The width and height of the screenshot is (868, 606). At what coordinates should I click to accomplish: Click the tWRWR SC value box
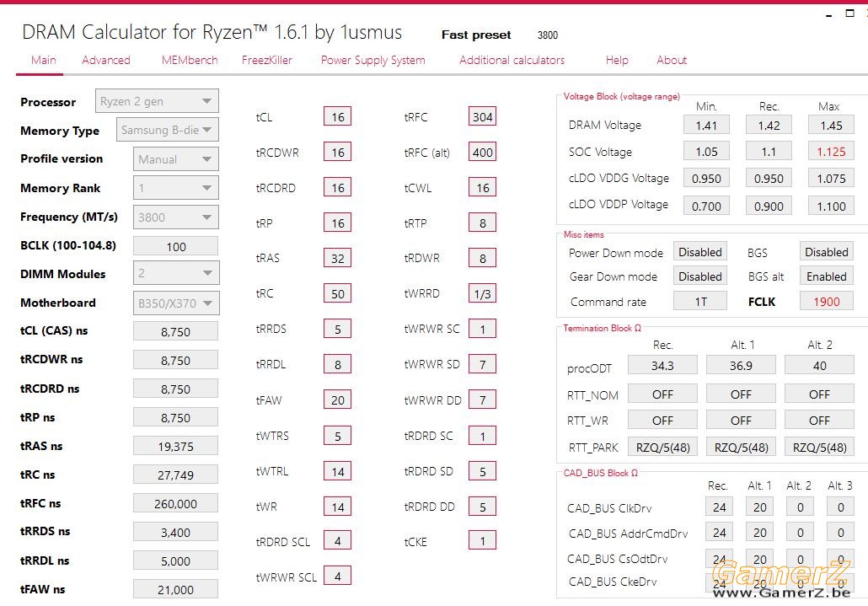[x=482, y=329]
